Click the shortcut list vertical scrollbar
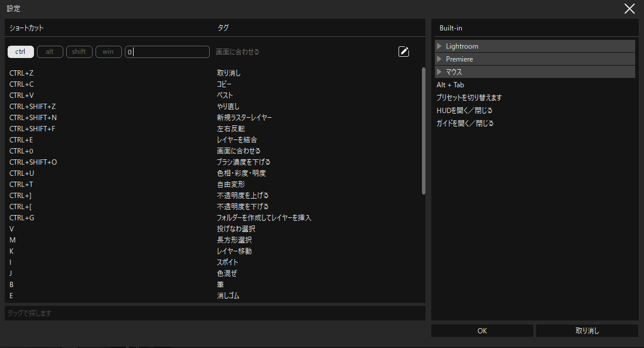Screen dimensions: 644x348 pyautogui.click(x=423, y=130)
